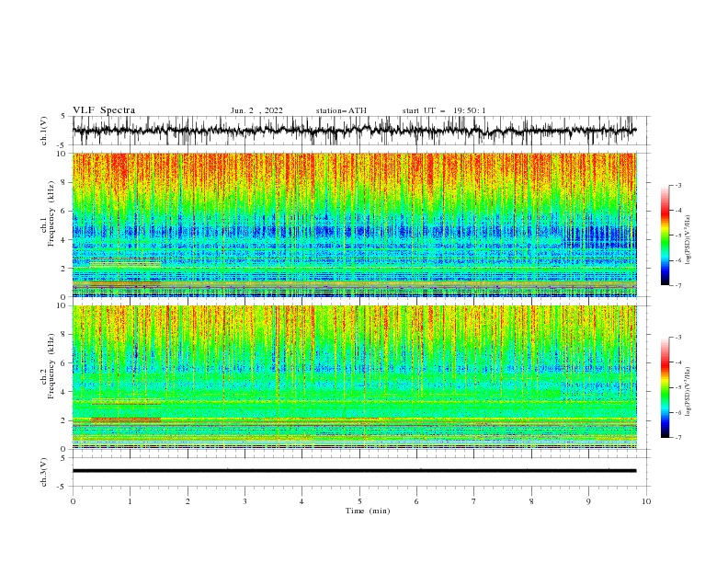
Task: Click the "start UT = 19:50:1" text
Action: (444, 110)
